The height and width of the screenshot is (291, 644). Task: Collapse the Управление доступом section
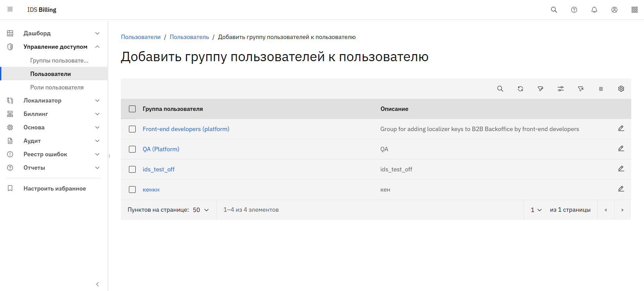pyautogui.click(x=97, y=47)
